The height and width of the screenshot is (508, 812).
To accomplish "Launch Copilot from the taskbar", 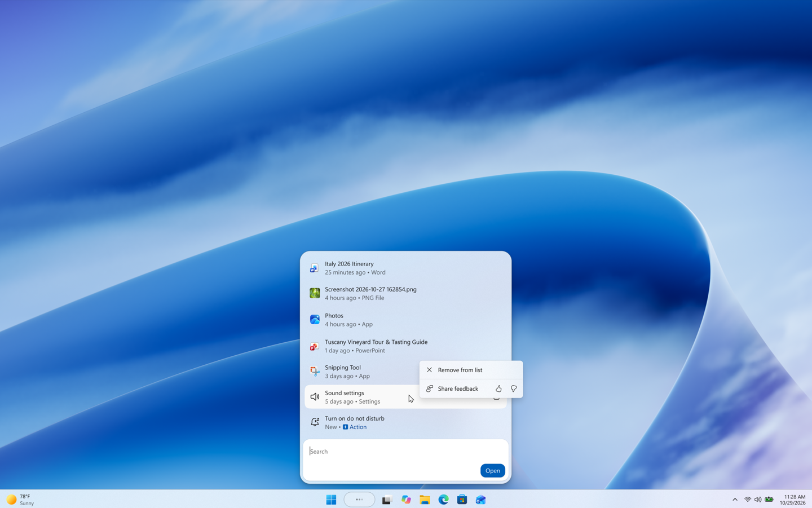I will 406,500.
